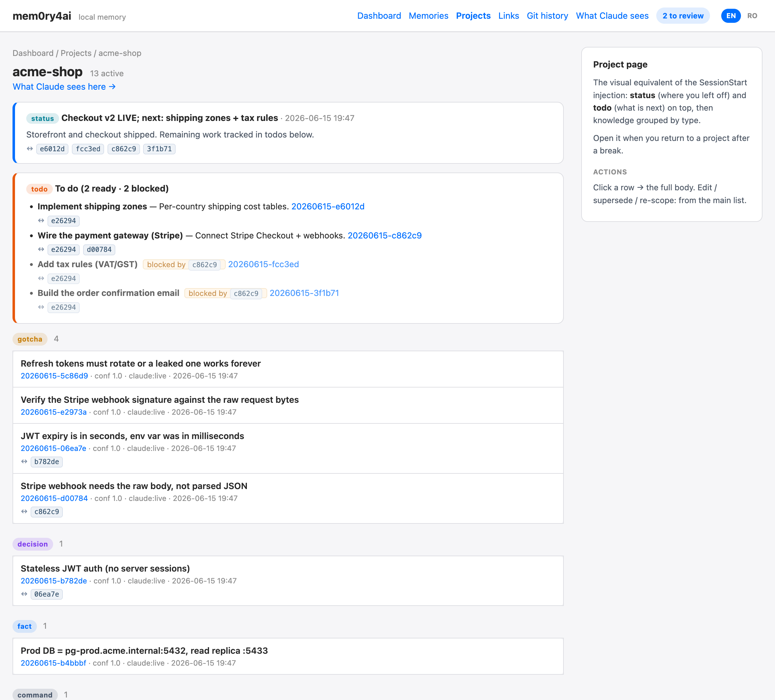Click the fact category badge

25,626
